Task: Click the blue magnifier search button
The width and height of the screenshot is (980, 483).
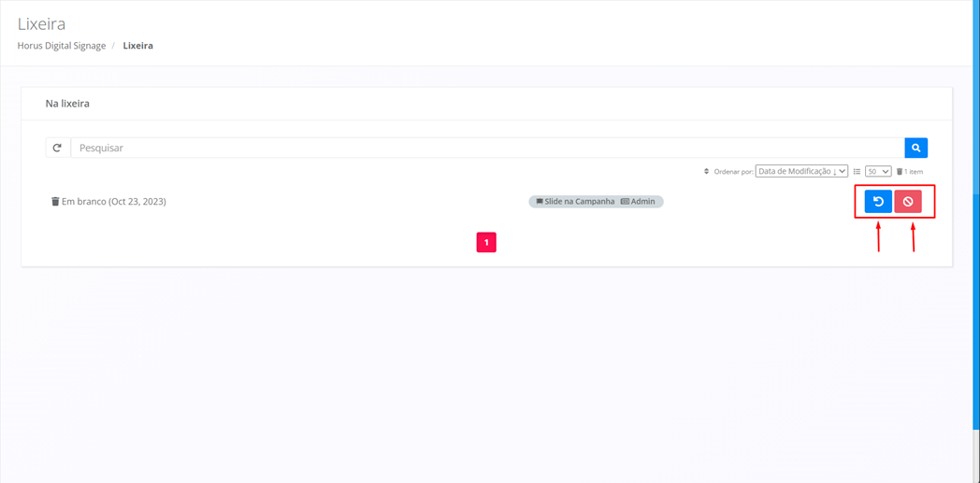Action: 915,148
